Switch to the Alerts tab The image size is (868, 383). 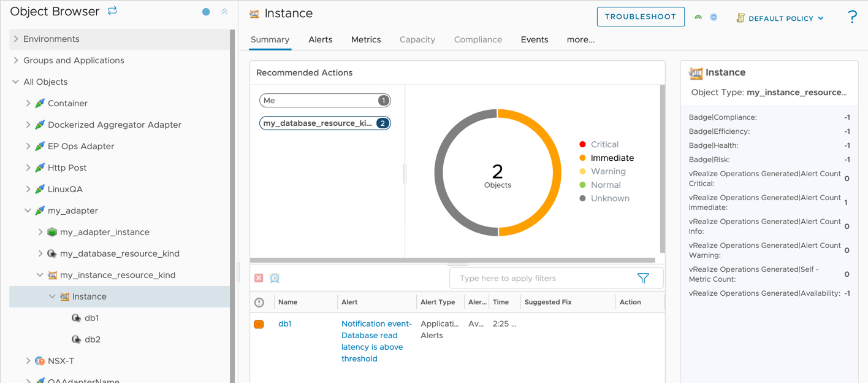click(320, 39)
